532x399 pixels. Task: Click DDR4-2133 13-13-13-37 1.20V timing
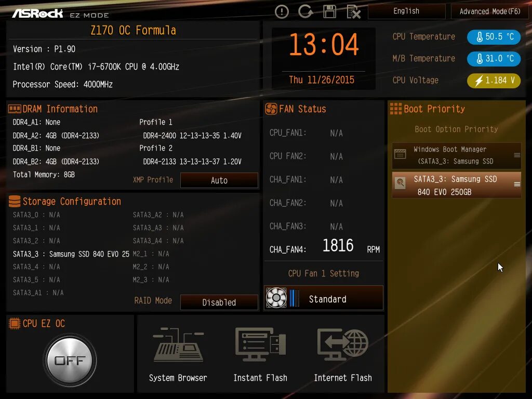coord(192,162)
